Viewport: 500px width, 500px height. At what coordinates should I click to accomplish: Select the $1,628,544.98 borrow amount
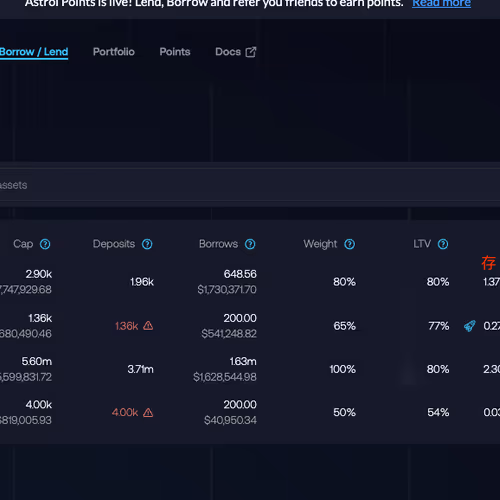point(225,377)
